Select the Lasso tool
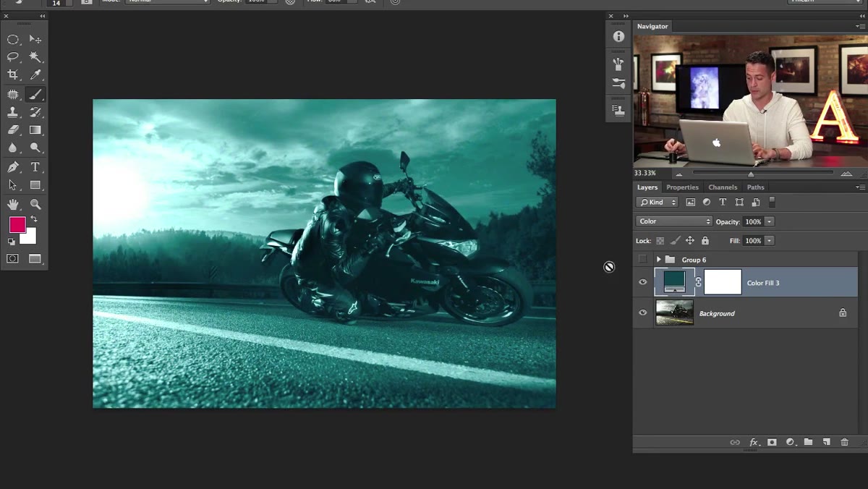 coord(13,56)
